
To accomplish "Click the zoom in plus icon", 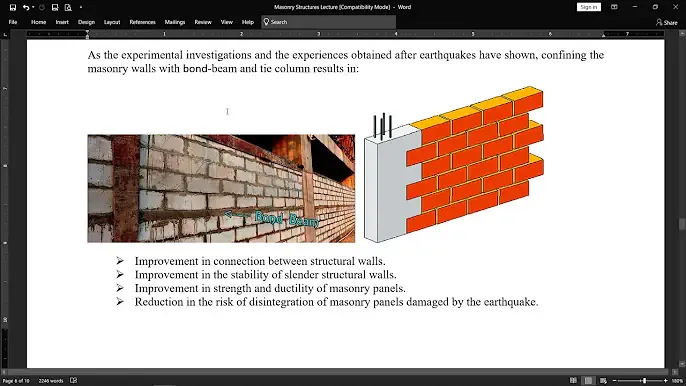I will (665, 381).
